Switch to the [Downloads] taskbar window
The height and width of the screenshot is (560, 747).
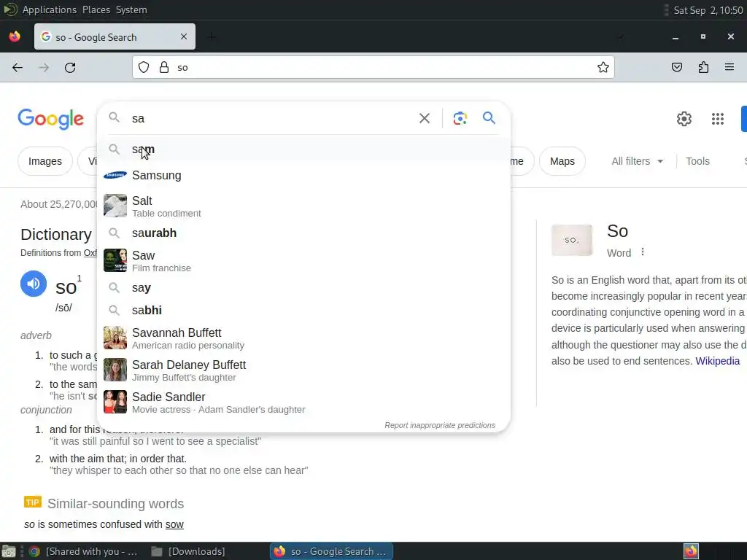point(188,551)
